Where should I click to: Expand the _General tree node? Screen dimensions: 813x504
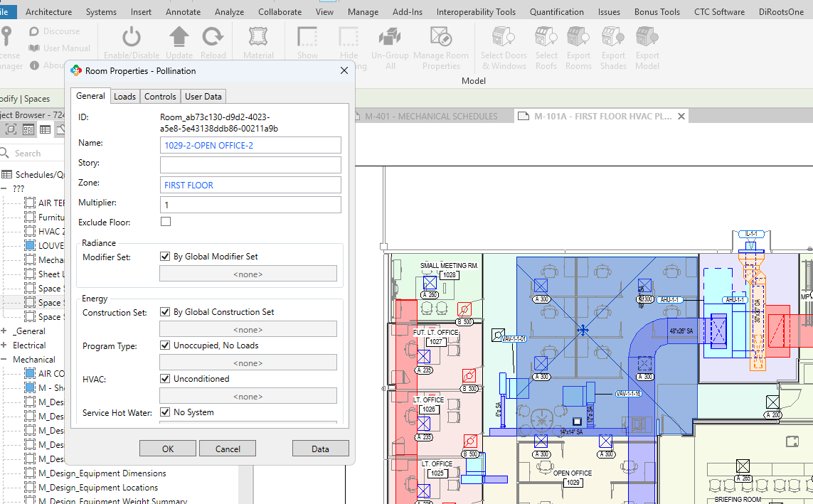point(4,331)
